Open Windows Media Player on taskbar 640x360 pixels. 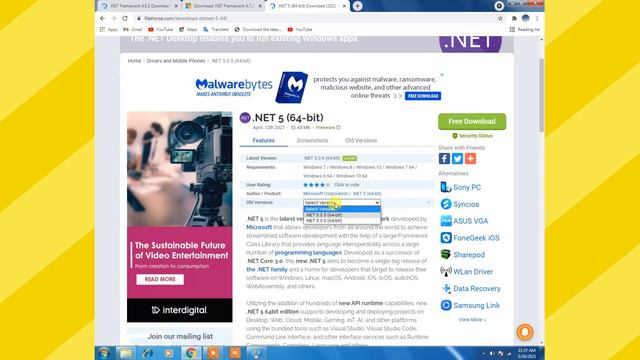point(169,353)
